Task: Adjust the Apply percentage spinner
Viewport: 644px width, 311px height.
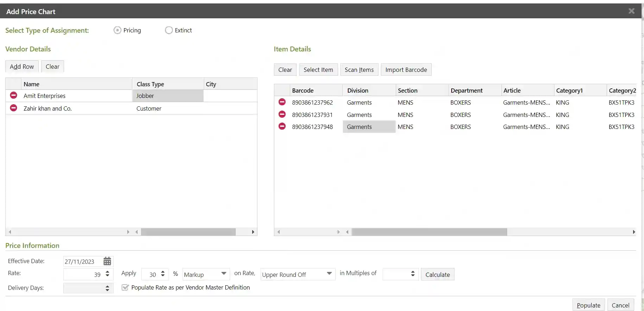Action: 163,274
